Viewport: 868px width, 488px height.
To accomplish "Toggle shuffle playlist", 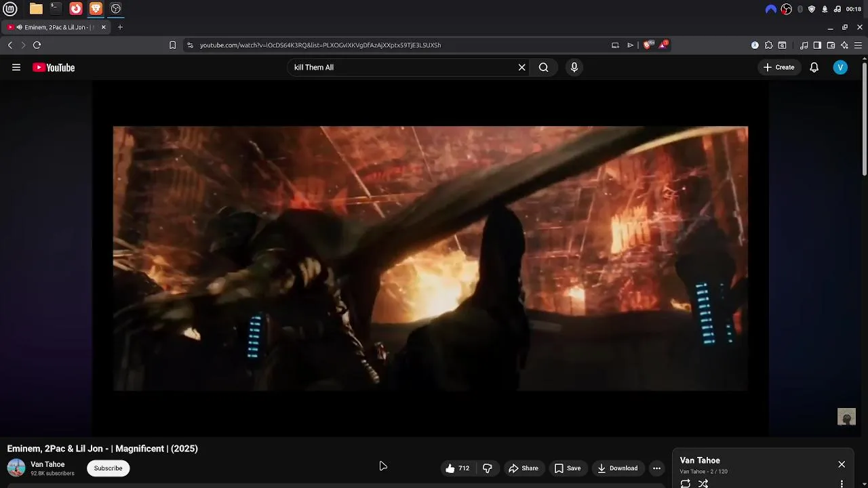I will click(703, 483).
